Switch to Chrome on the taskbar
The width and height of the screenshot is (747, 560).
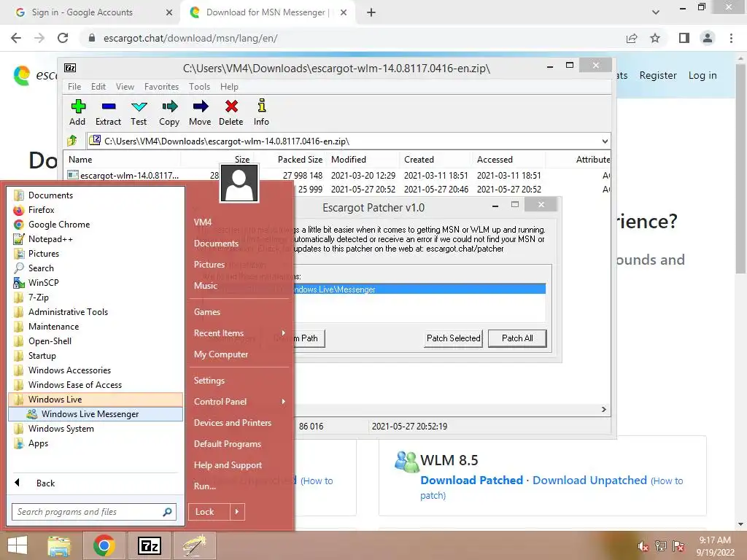coord(104,545)
